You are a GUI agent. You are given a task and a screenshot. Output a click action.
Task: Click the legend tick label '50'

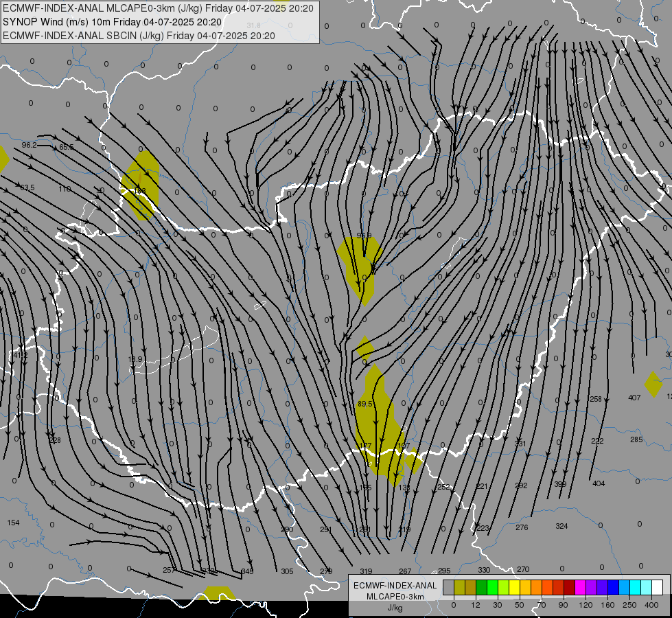point(520,605)
